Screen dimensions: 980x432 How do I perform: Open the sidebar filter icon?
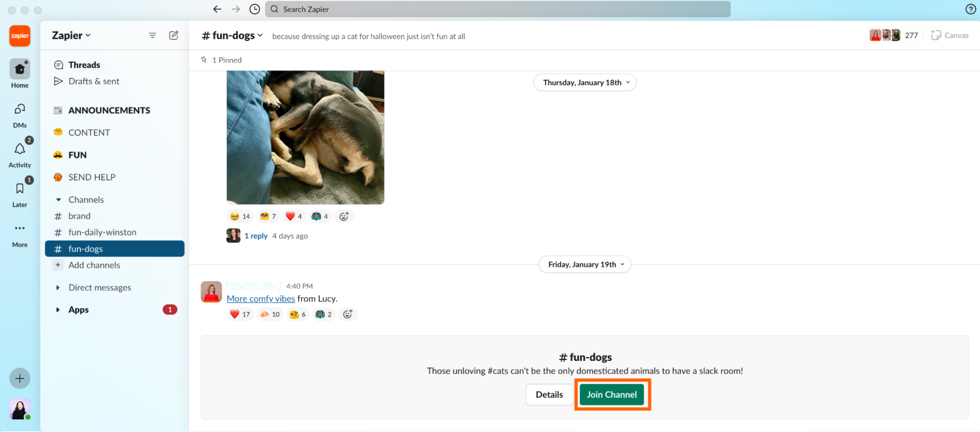[x=152, y=35]
